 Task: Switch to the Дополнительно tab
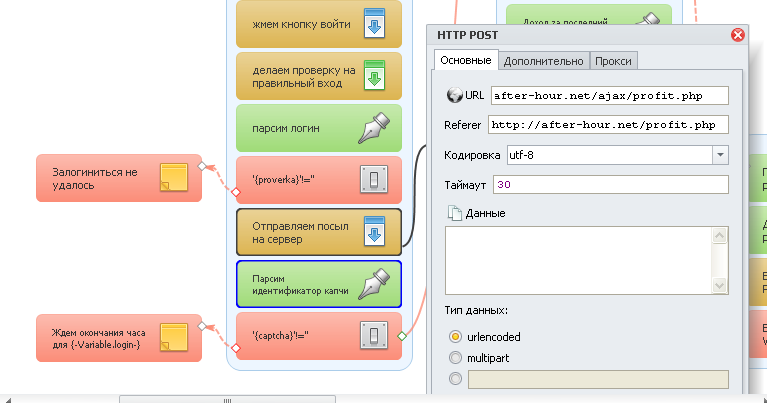pyautogui.click(x=543, y=61)
